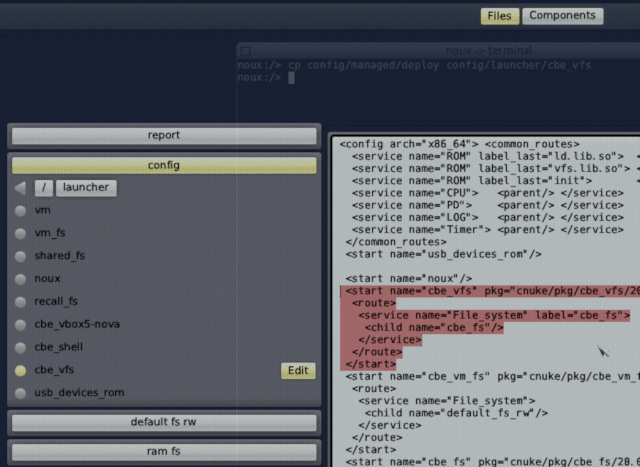Viewport: 640px width, 467px height.
Task: Click the service name="CPU" line
Action: coord(488,193)
